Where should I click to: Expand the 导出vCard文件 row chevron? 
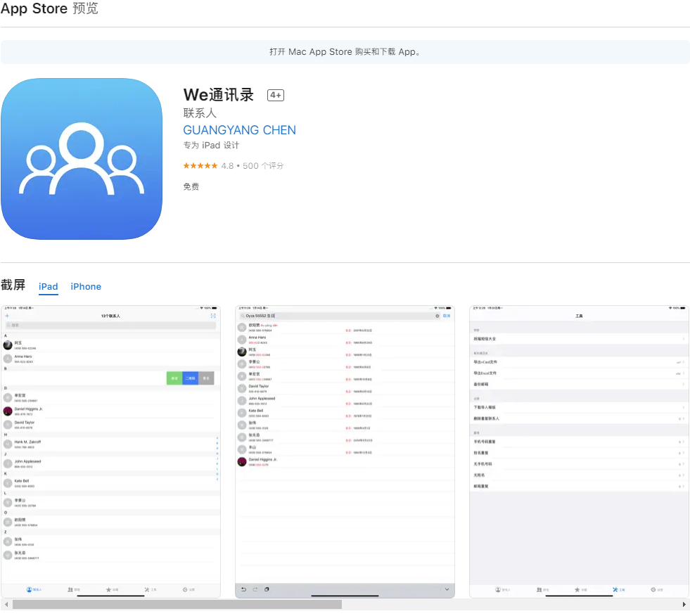pos(684,362)
